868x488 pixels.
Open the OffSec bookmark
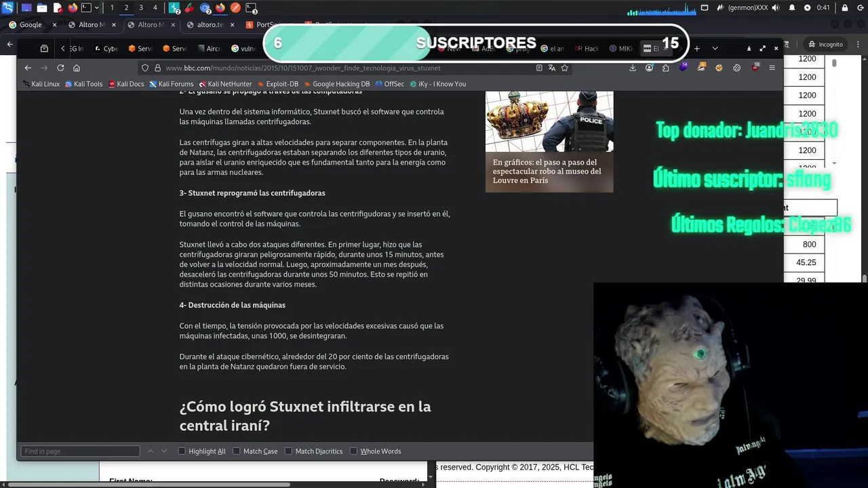pos(389,84)
